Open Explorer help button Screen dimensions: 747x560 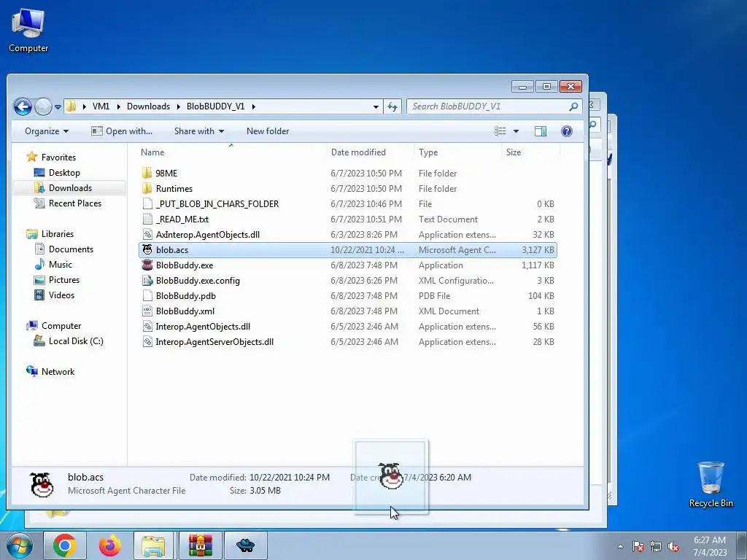(x=566, y=131)
